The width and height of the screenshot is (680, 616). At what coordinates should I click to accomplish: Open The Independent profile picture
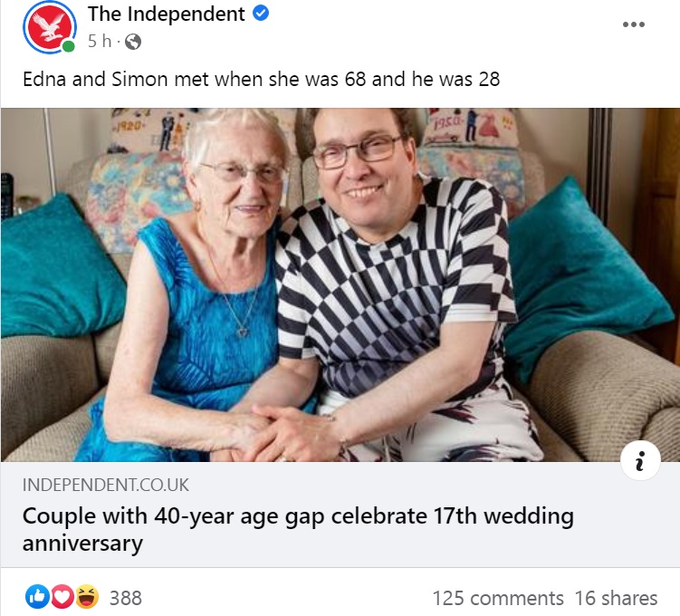coord(50,27)
